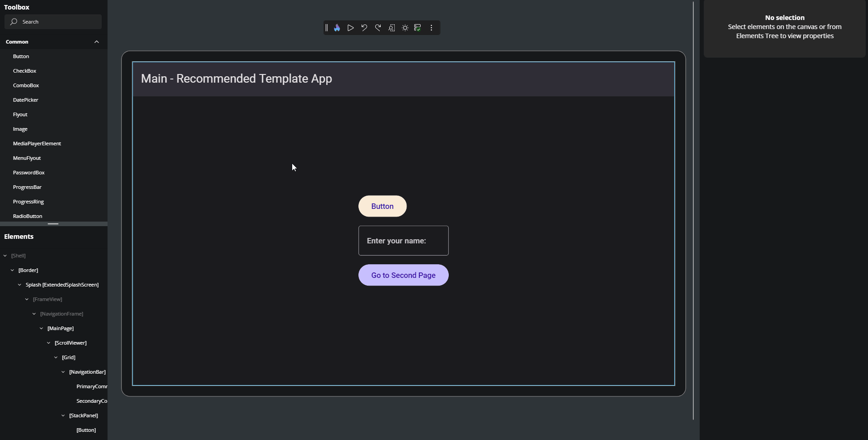The image size is (868, 440).
Task: Select the Button element on the canvas
Action: click(x=382, y=206)
